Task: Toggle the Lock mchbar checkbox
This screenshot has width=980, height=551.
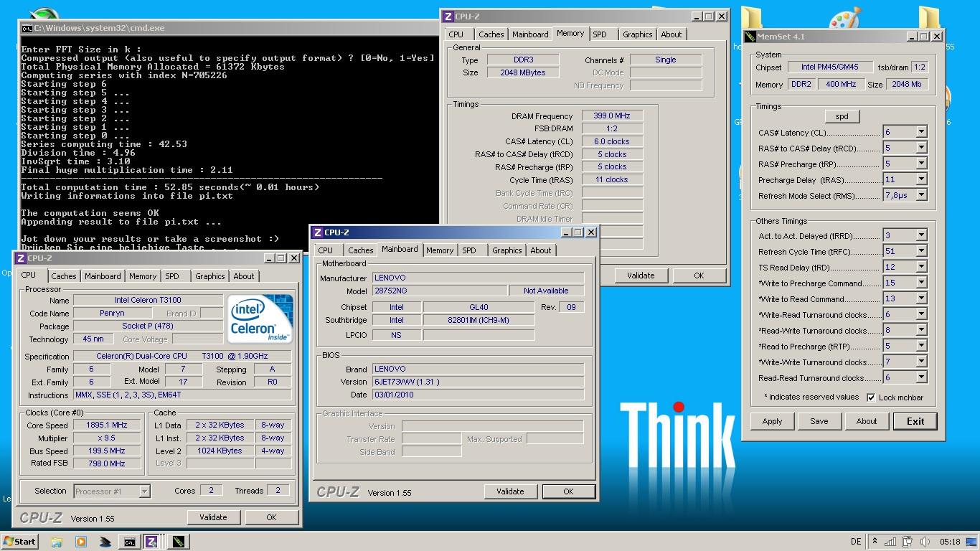Action: tap(871, 397)
